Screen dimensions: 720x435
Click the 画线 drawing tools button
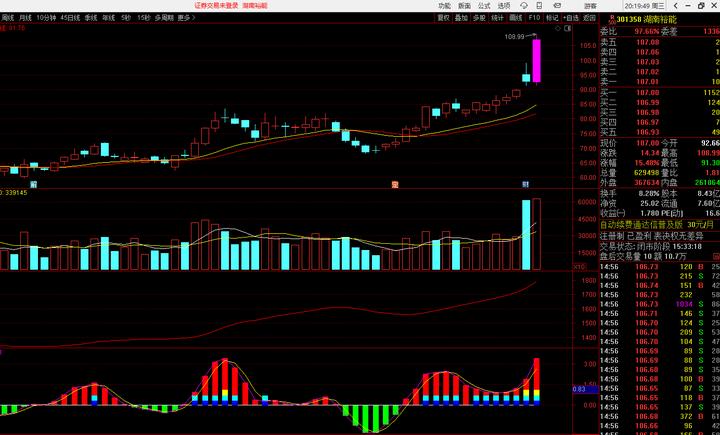tap(516, 17)
